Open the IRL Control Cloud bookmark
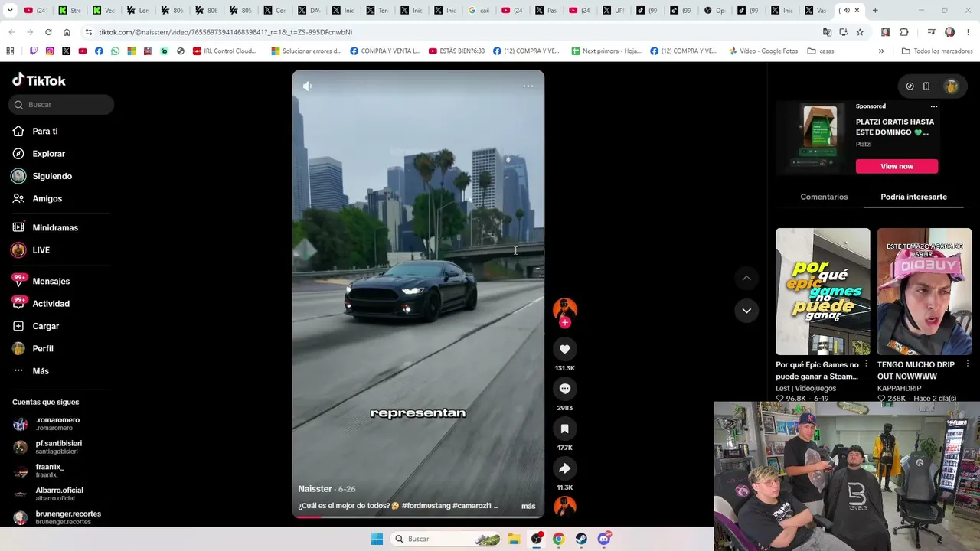The width and height of the screenshot is (980, 551). coord(224,51)
